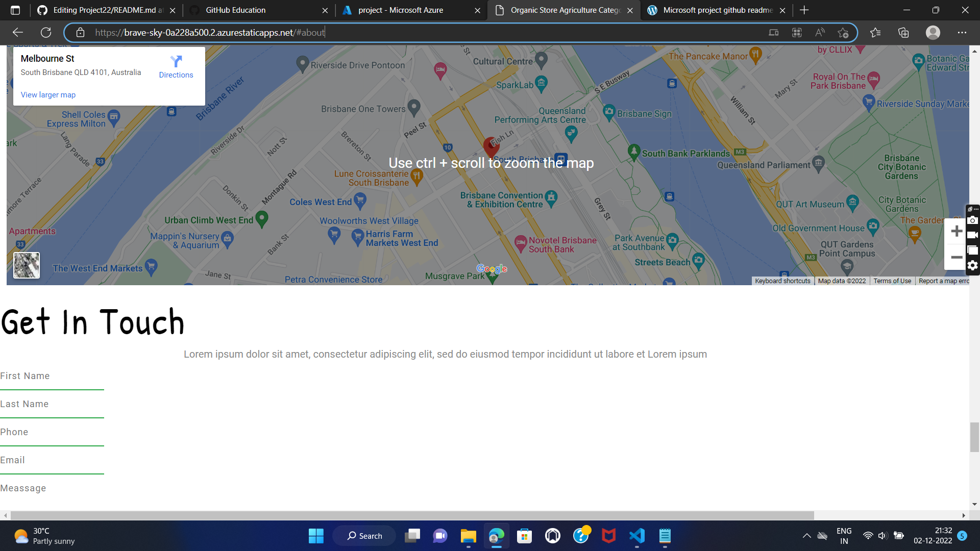Show hidden system tray icons chevron

(806, 536)
